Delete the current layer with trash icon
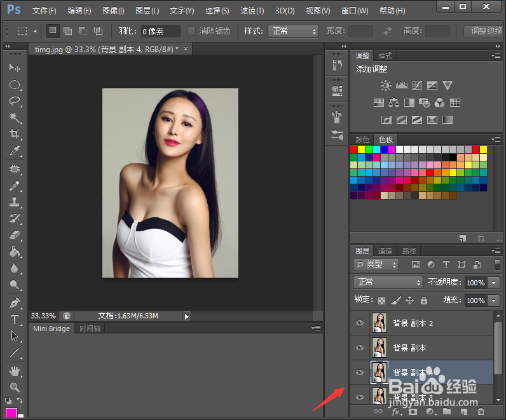Screen dimensions: 506x420 (x=481, y=412)
